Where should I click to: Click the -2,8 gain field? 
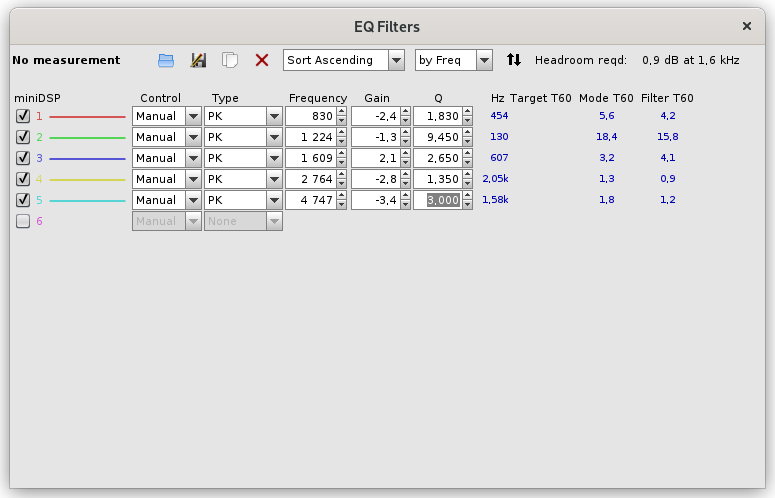click(376, 179)
